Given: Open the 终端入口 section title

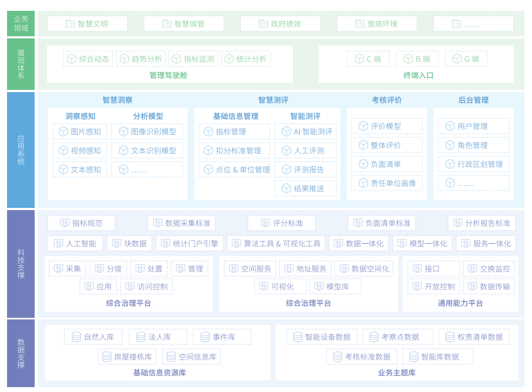Looking at the screenshot, I should coord(418,75).
